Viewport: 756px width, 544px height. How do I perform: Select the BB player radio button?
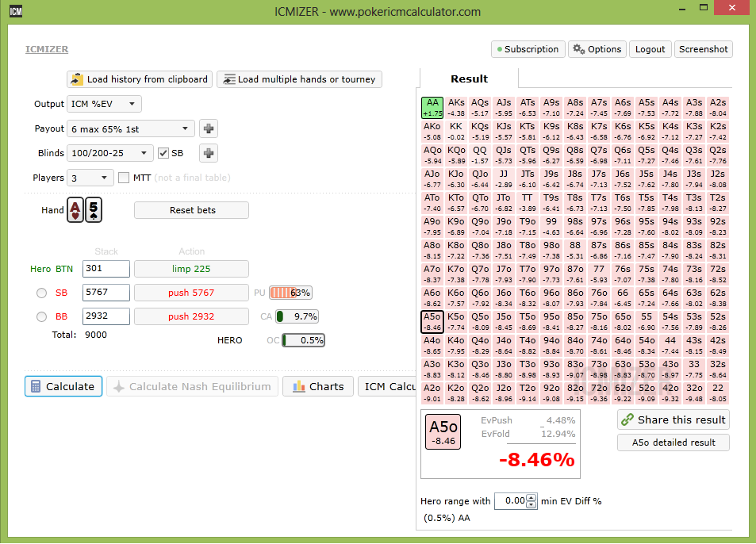point(41,316)
